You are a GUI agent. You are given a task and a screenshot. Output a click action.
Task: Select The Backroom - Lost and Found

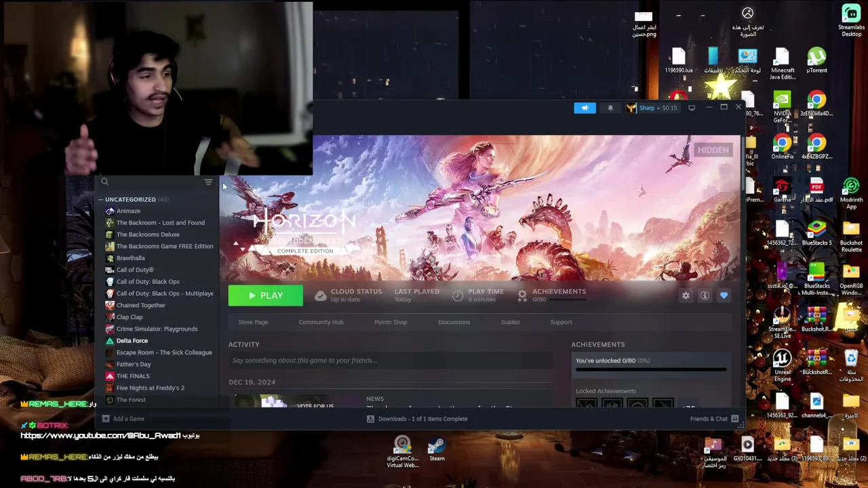[x=160, y=222]
